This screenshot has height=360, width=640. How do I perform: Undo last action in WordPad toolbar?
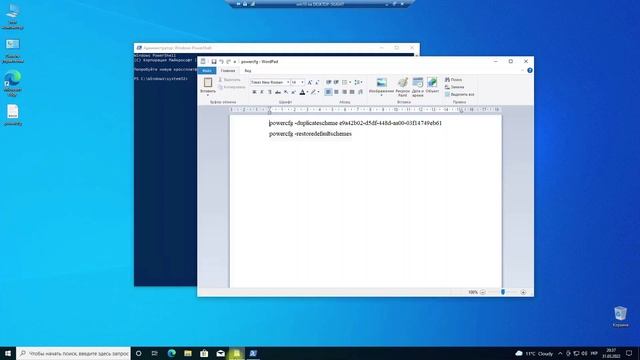click(221, 62)
